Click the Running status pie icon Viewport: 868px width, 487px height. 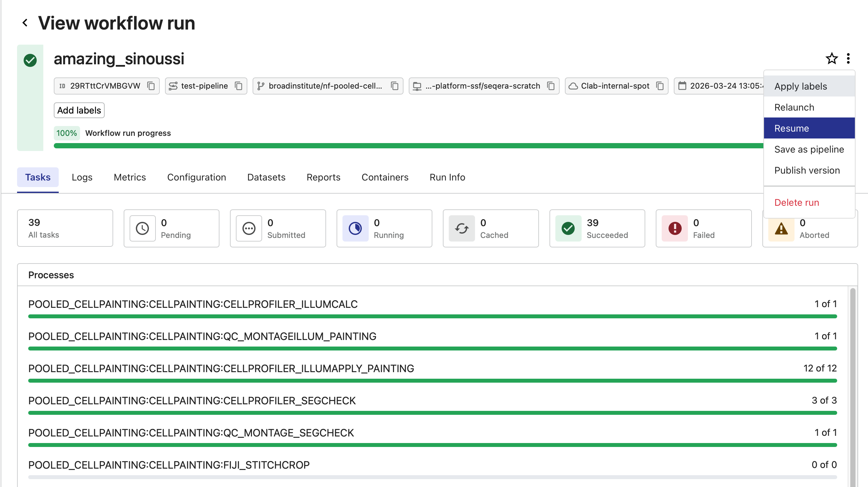[x=356, y=228]
